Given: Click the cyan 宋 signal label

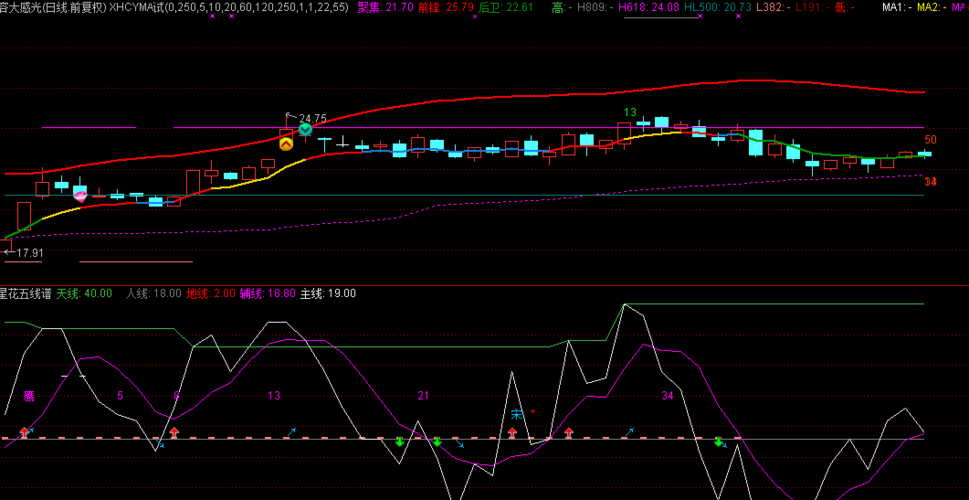Looking at the screenshot, I should point(516,414).
